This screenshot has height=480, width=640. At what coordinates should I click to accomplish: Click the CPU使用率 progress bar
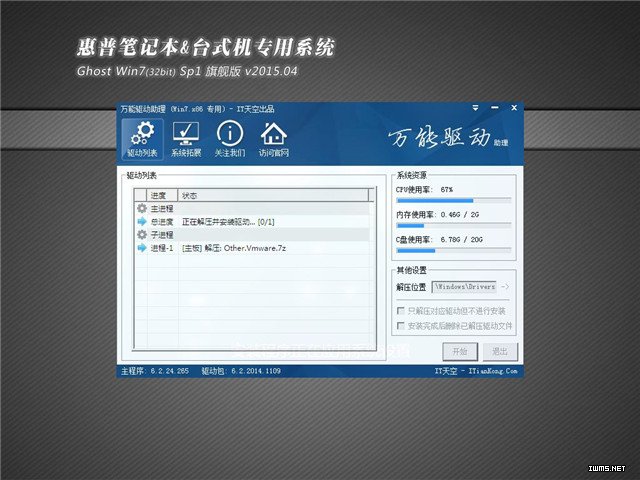point(454,201)
